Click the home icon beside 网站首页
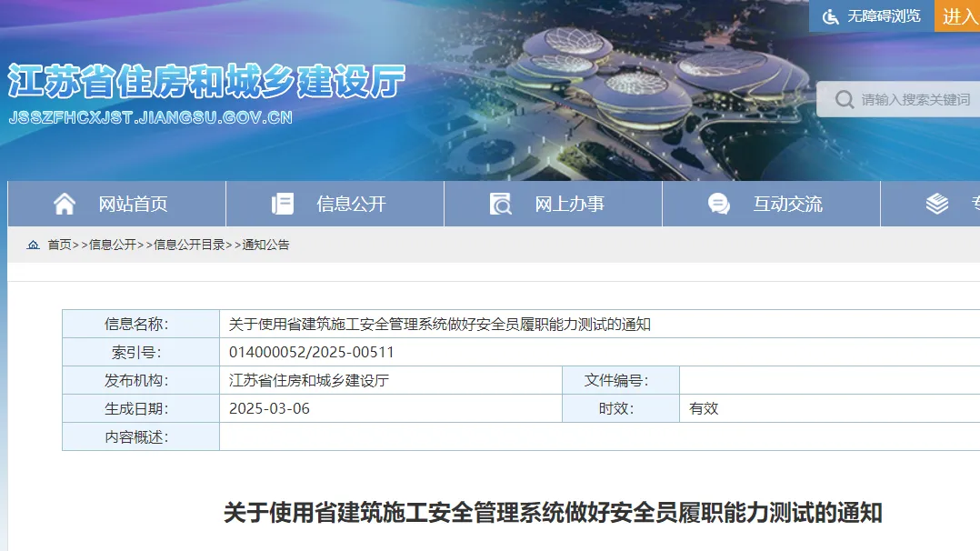 point(64,203)
